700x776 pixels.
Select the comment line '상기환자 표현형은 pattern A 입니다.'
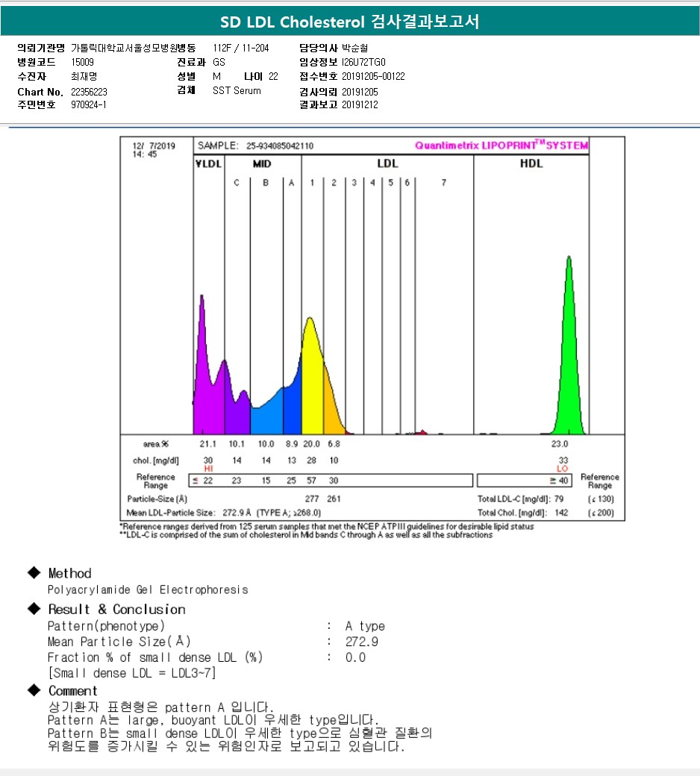[161, 707]
